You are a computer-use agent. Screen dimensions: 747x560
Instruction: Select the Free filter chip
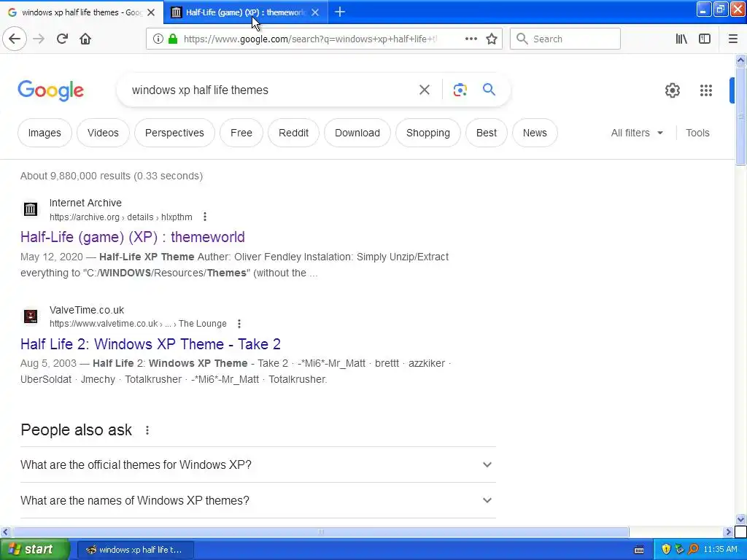pyautogui.click(x=241, y=133)
